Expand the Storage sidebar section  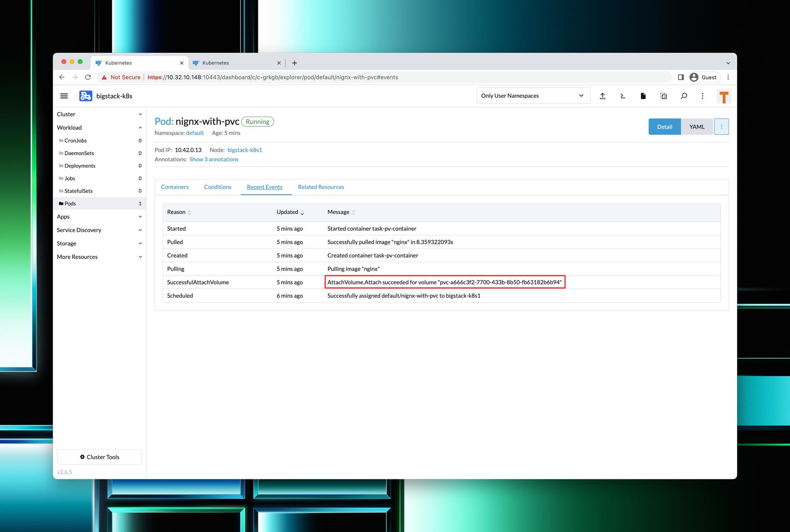[x=99, y=243]
